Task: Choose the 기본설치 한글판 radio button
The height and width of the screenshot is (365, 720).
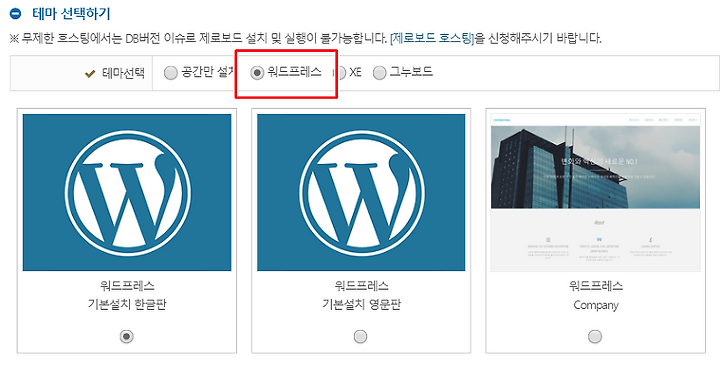Action: (127, 337)
